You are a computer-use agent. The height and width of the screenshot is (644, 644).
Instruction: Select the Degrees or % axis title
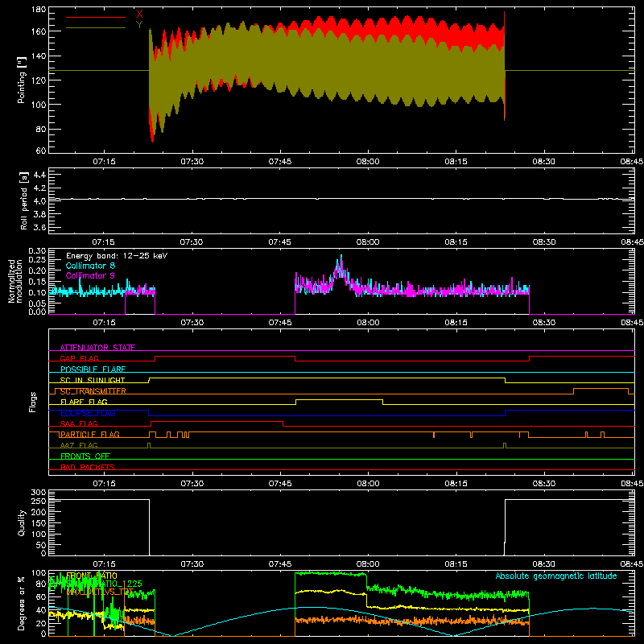click(x=22, y=603)
